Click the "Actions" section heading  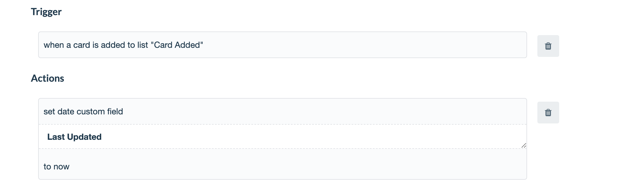click(x=48, y=78)
